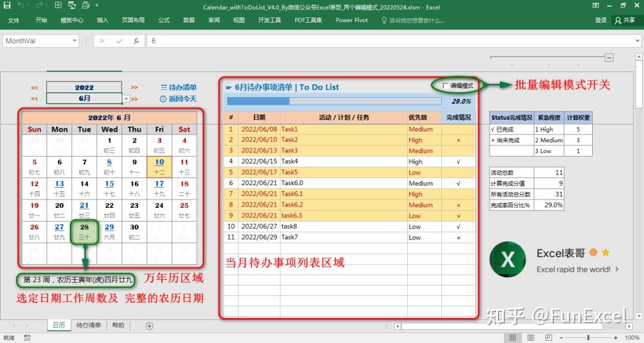Click the zoom slider handle
The width and height of the screenshot is (644, 343).
588,337
